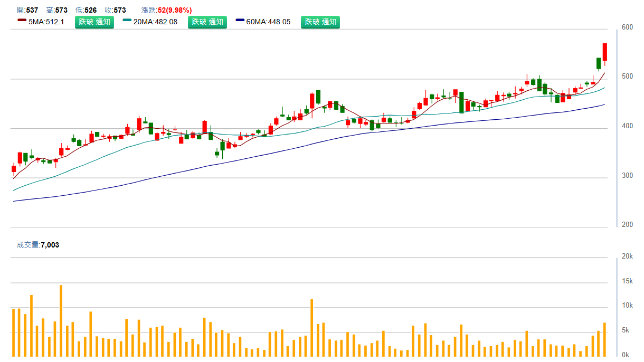Click the navy 60MA legend swatch
The width and height of the screenshot is (644, 362).
tap(240, 21)
